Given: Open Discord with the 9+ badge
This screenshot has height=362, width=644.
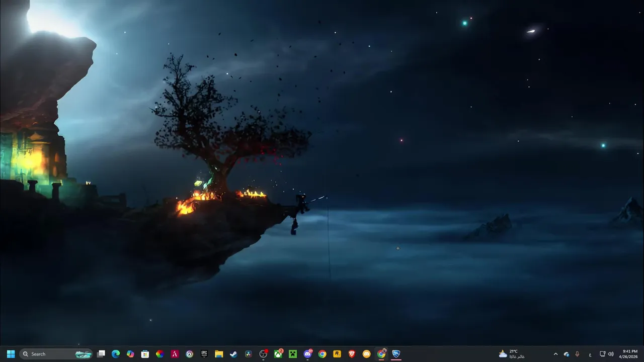Looking at the screenshot, I should pyautogui.click(x=307, y=354).
